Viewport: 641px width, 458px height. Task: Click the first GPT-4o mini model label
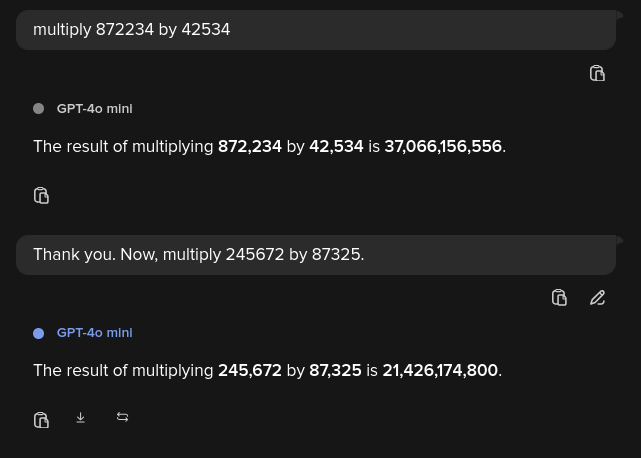(x=94, y=109)
